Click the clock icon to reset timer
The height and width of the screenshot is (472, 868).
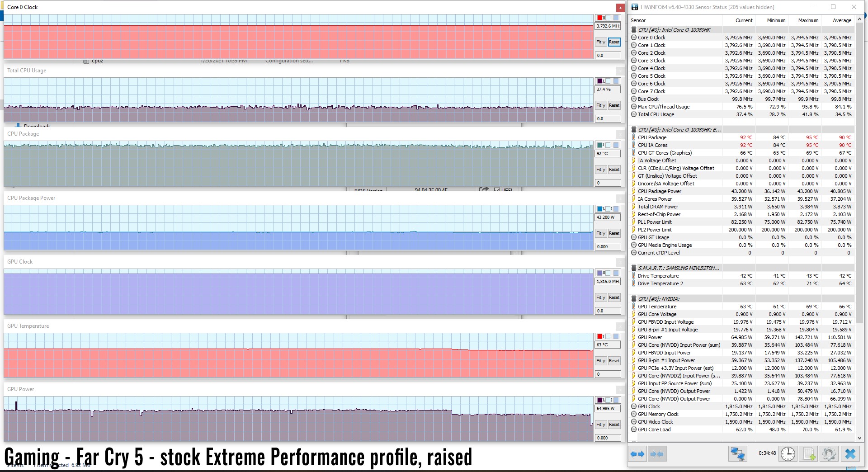[788, 454]
